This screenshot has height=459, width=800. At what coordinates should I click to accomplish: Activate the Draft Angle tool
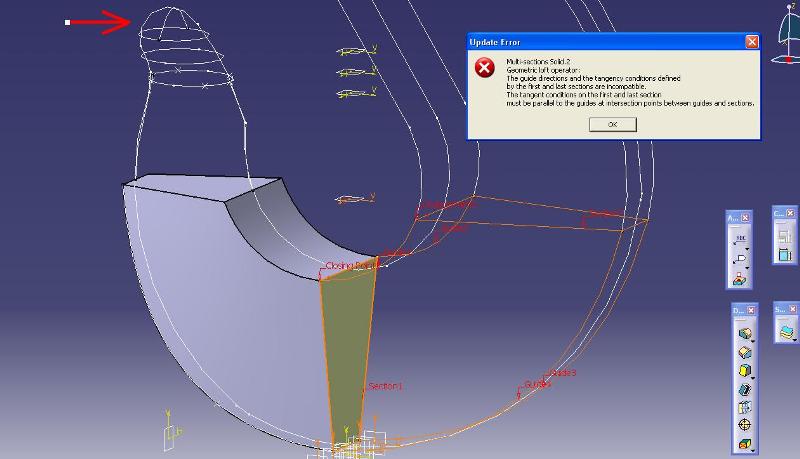coord(743,370)
